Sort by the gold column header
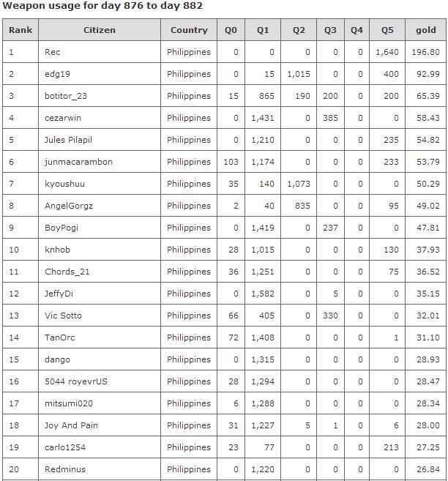 426,30
